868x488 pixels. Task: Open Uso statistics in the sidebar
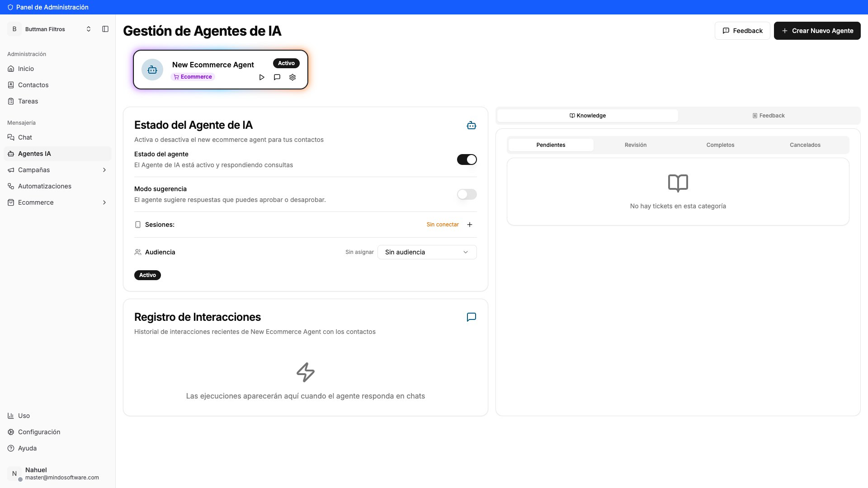57,416
